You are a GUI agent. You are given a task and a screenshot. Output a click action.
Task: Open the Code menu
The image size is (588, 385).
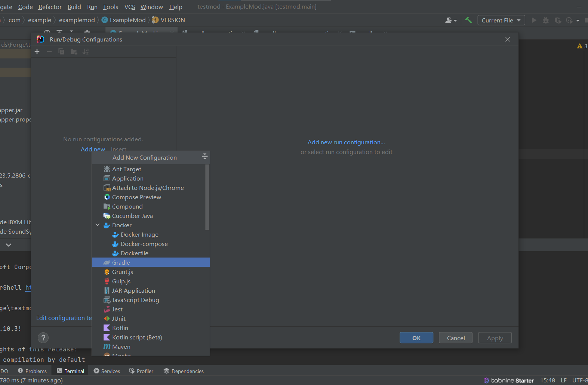point(25,7)
